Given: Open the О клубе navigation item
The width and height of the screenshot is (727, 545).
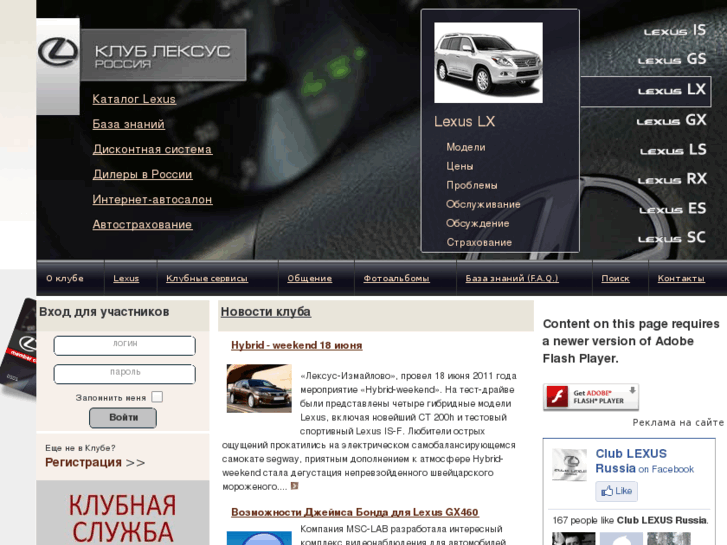Looking at the screenshot, I should (65, 278).
